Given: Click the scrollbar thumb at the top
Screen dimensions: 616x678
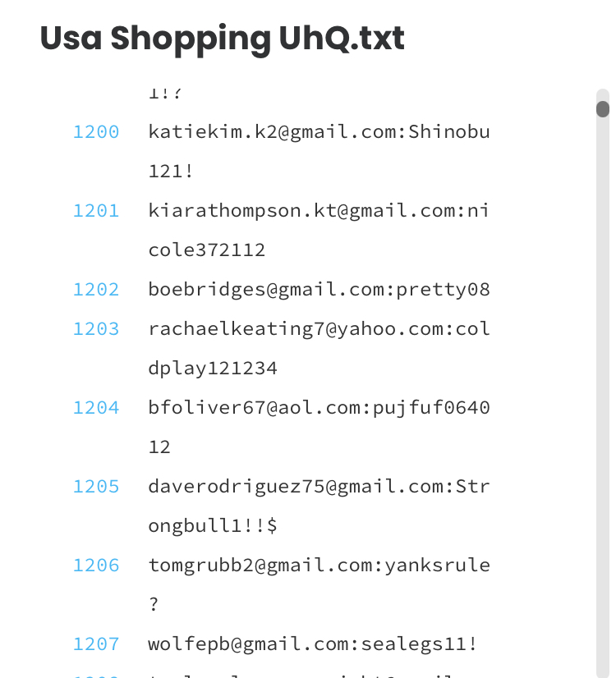Looking at the screenshot, I should [603, 109].
